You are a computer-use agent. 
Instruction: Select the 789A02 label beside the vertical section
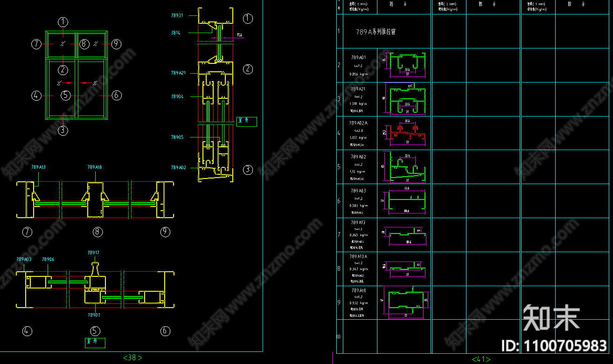178,167
